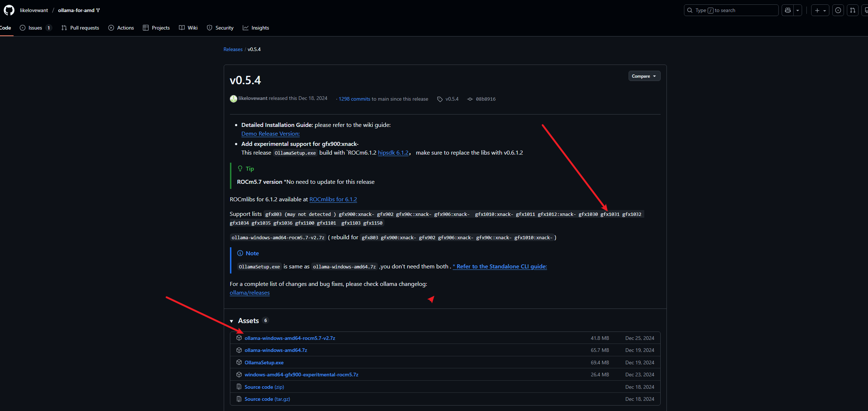This screenshot has width=868, height=411.
Task: Click package icon beside OllamaSetup.exe
Action: [239, 362]
